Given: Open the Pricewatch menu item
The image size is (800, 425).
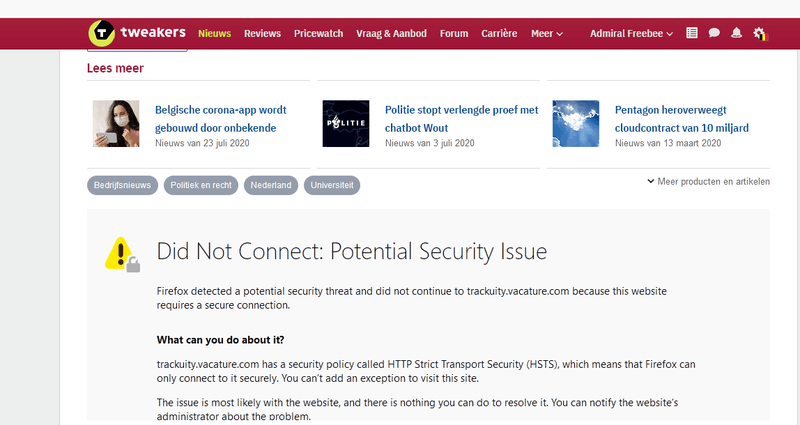Looking at the screenshot, I should point(318,34).
